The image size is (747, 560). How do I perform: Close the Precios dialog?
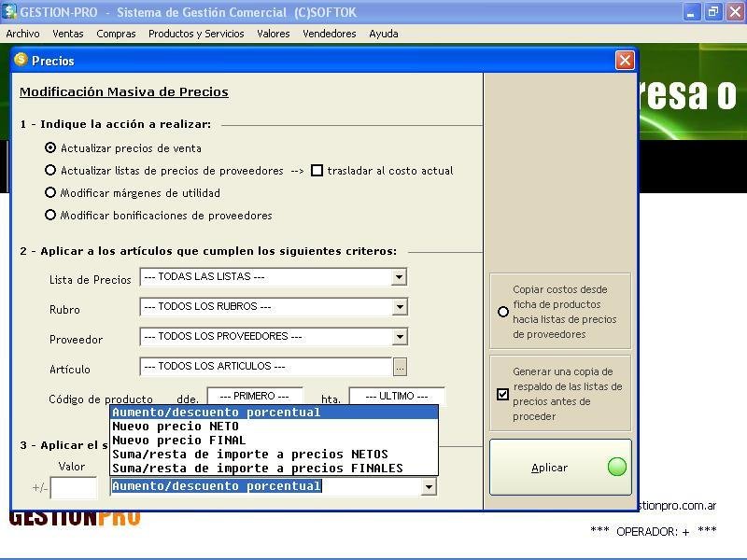[x=625, y=61]
